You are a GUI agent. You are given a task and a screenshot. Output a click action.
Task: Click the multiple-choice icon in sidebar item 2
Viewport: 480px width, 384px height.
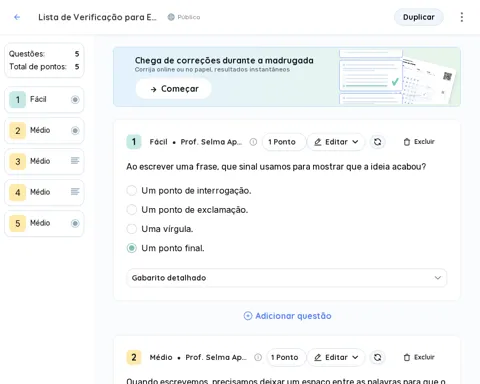click(x=75, y=130)
